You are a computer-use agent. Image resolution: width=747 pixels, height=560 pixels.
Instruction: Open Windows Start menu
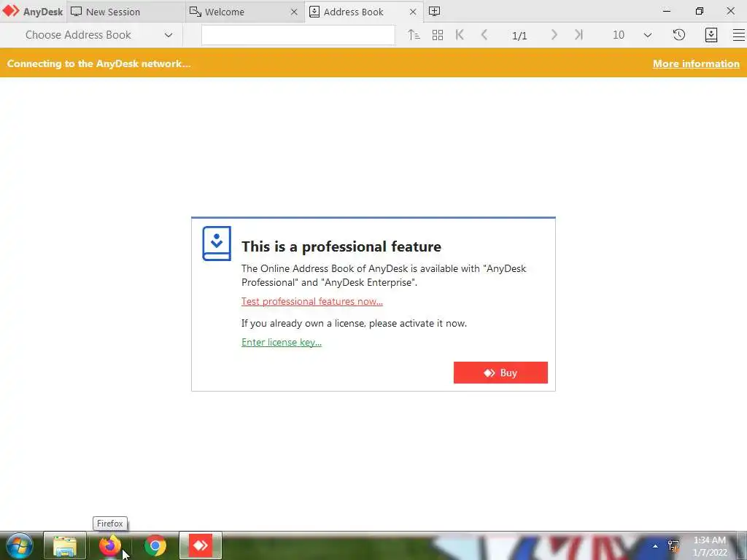20,545
